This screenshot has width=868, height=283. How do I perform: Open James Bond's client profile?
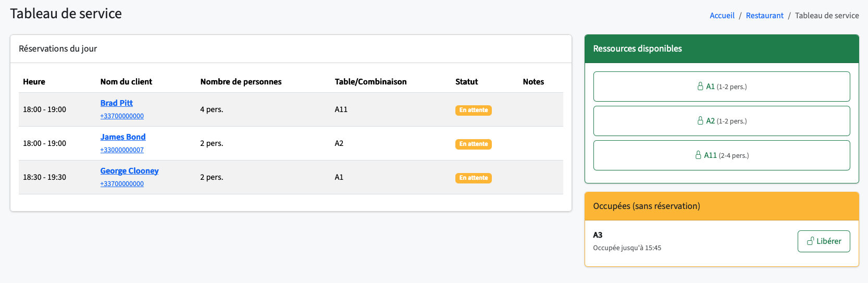coord(123,137)
